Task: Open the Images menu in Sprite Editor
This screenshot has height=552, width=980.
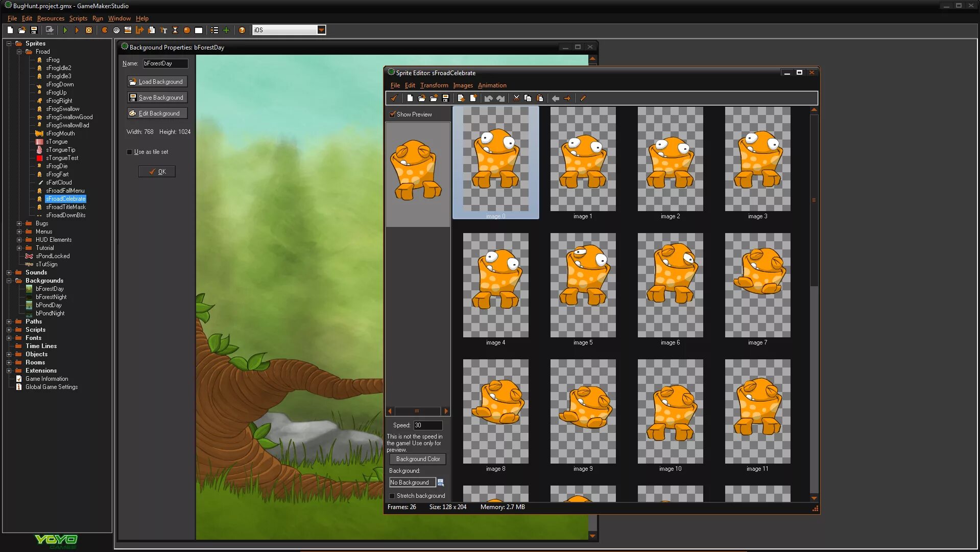Action: pyautogui.click(x=463, y=85)
